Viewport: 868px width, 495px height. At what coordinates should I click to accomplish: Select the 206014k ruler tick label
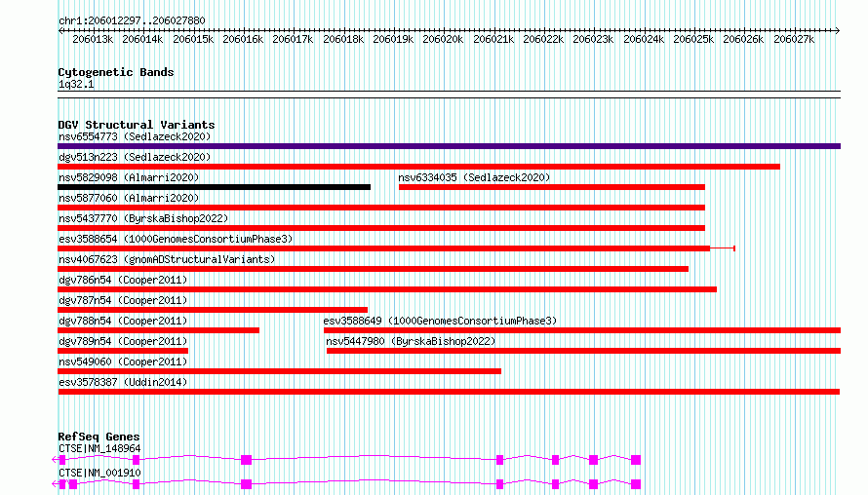142,39
